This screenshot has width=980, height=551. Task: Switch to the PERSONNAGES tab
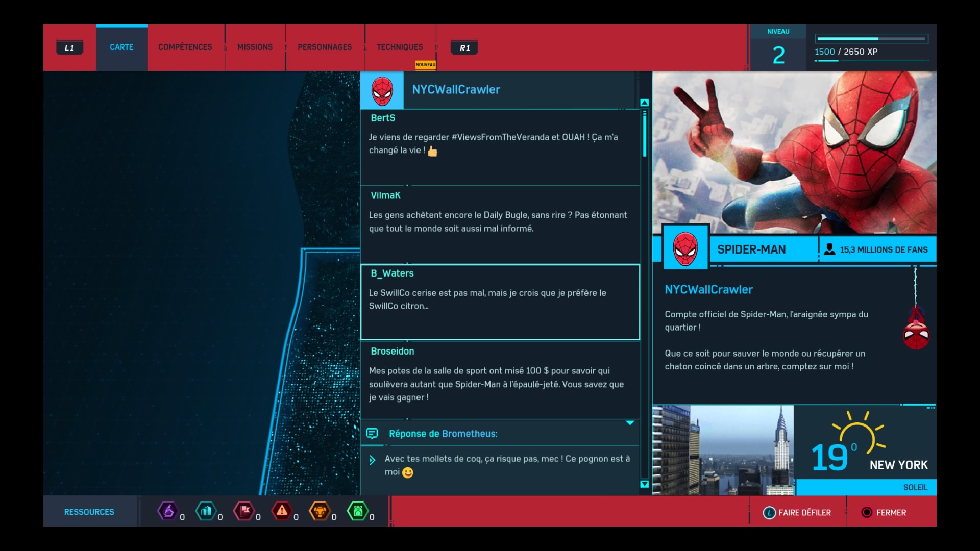[325, 47]
